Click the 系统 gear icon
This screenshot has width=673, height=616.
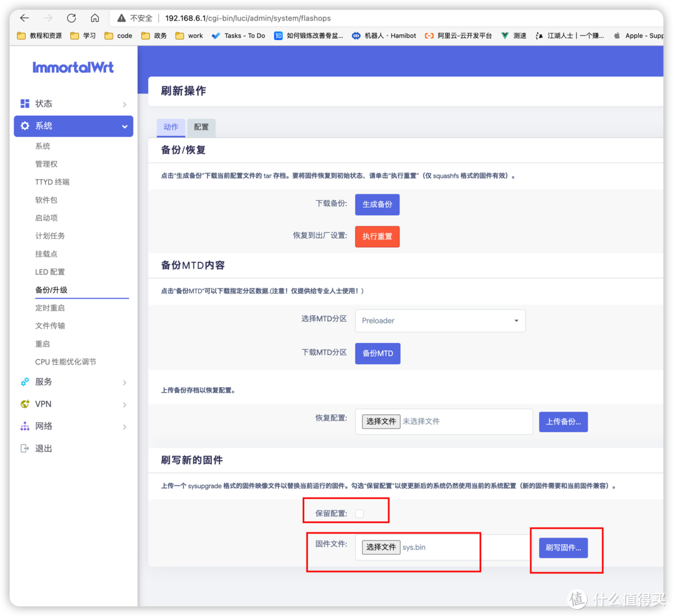coord(26,125)
